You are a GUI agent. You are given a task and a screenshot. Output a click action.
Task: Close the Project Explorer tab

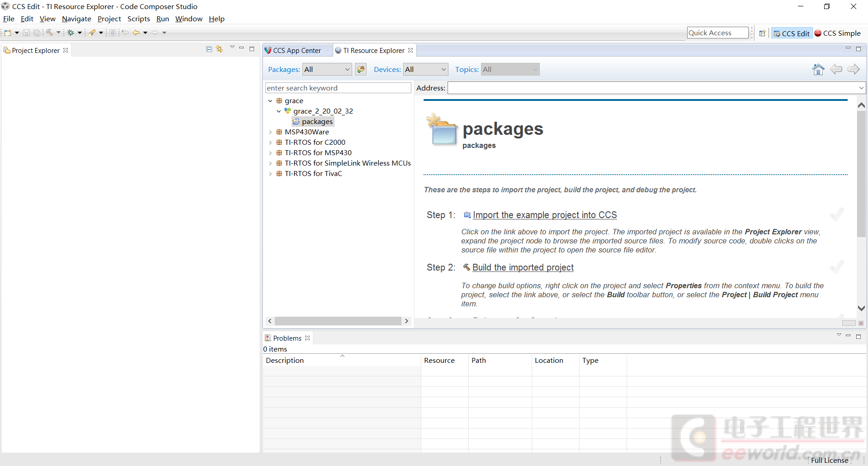pyautogui.click(x=66, y=50)
